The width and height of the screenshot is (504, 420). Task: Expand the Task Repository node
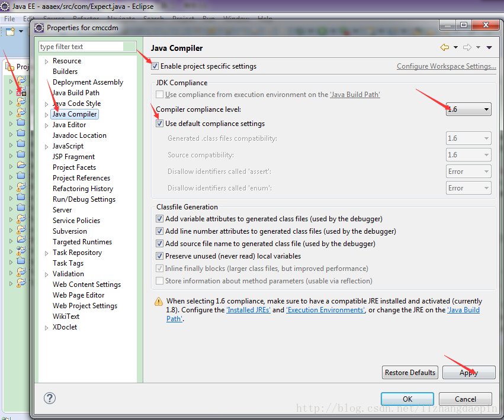pyautogui.click(x=47, y=253)
